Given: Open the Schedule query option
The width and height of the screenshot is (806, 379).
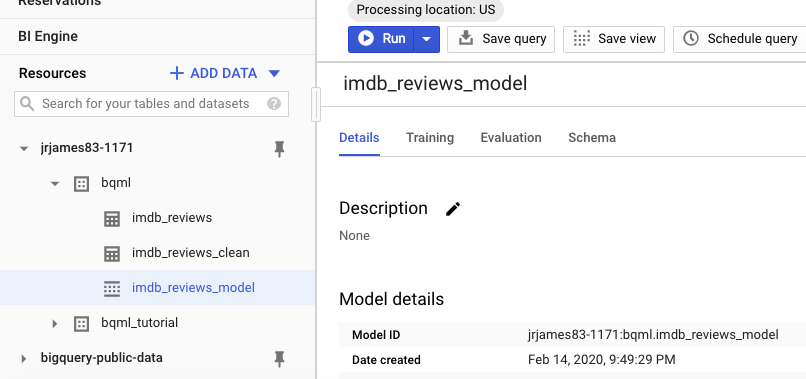Looking at the screenshot, I should pyautogui.click(x=740, y=39).
